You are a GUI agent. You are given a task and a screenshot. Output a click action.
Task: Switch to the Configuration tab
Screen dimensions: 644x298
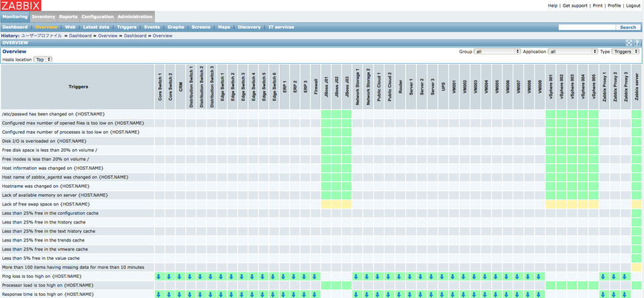coord(97,17)
